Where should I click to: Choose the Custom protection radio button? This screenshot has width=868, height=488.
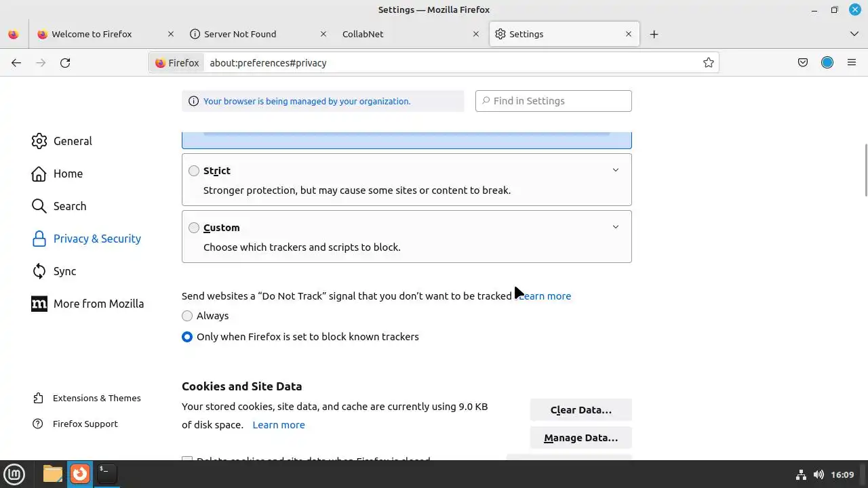194,228
